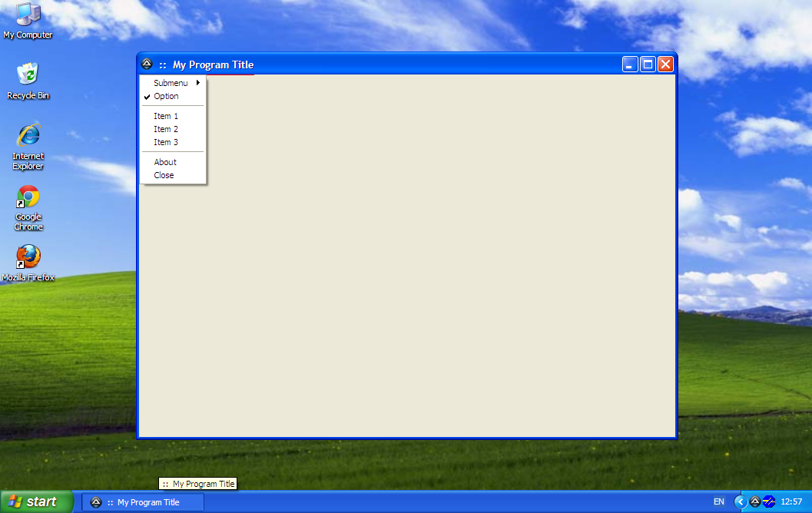
Task: Close the window with the red X button
Action: pos(665,65)
